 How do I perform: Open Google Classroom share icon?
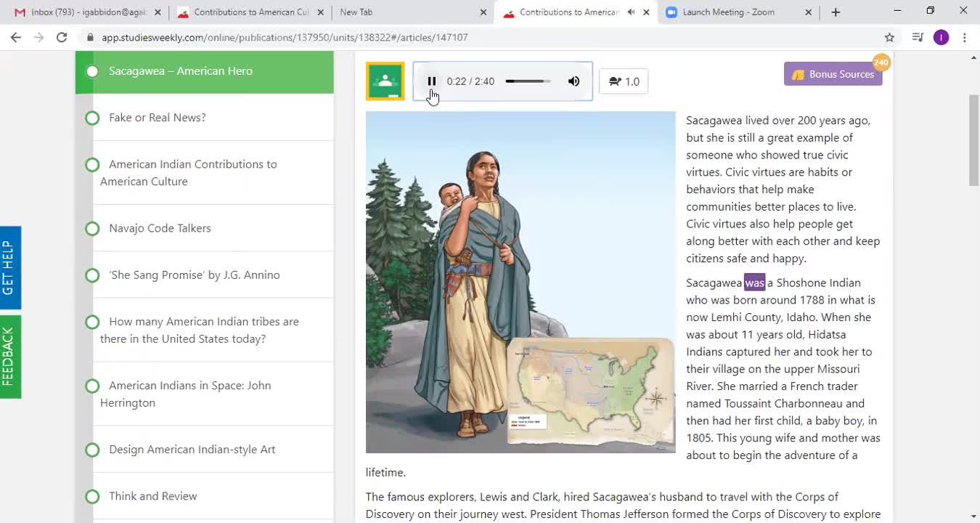click(x=385, y=81)
